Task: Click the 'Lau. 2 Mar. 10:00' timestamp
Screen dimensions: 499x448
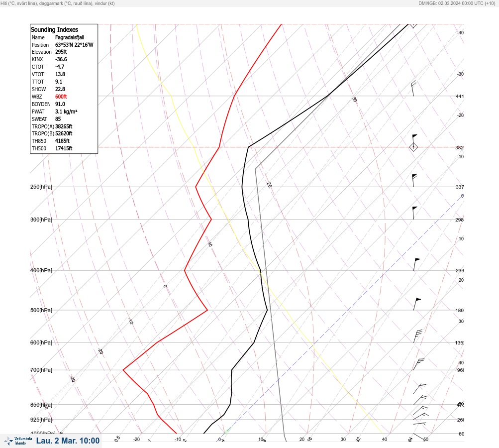Action: point(68,441)
